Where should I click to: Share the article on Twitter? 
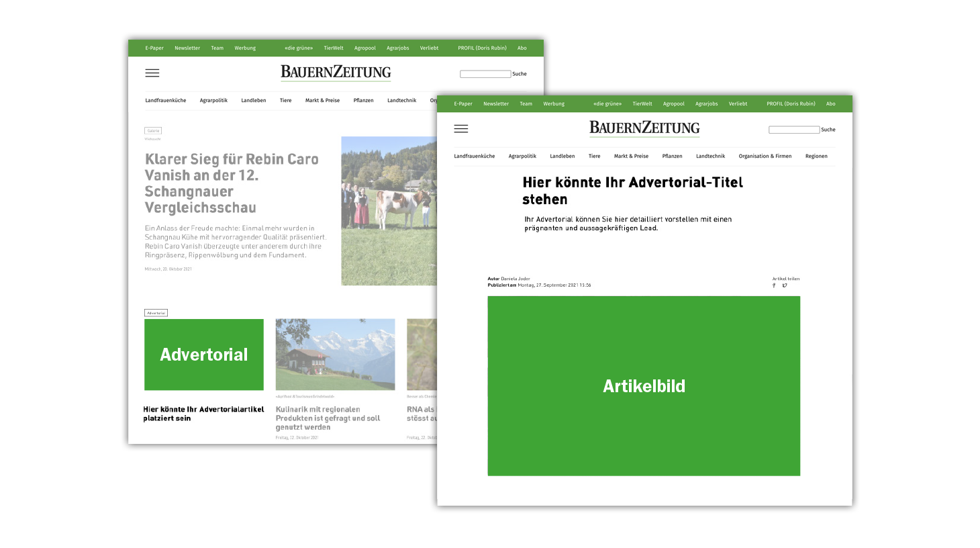[x=785, y=285]
